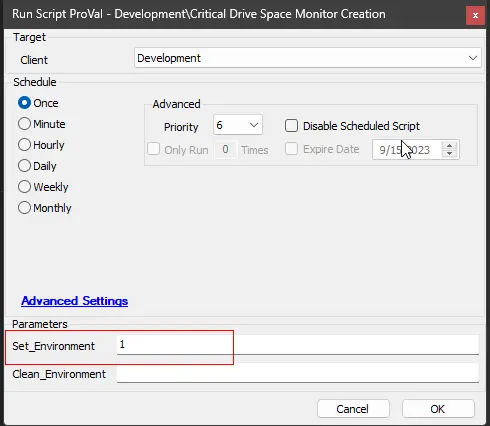Image resolution: width=490 pixels, height=426 pixels.
Task: Click the Only Run Times number field
Action: pos(226,150)
